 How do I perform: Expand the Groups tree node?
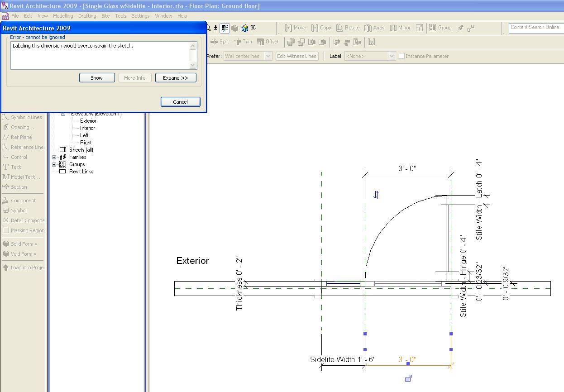(x=54, y=164)
